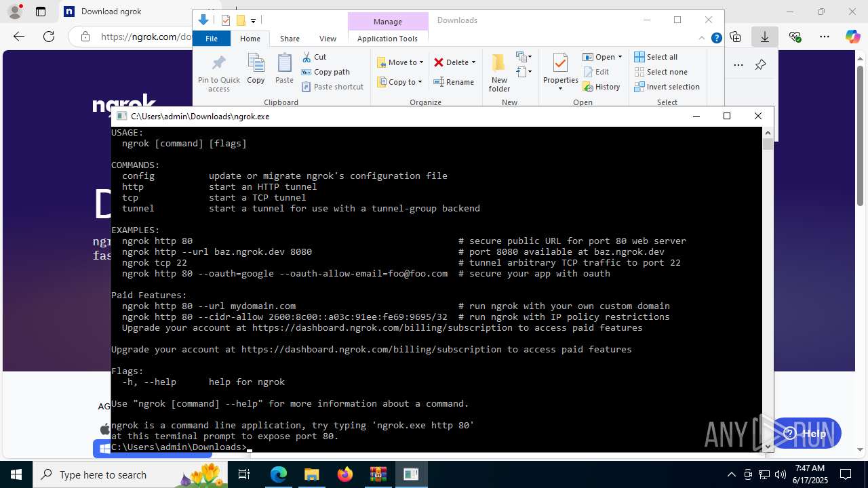The height and width of the screenshot is (488, 868).
Task: Click the terminal scrollbar up arrow
Action: (768, 132)
